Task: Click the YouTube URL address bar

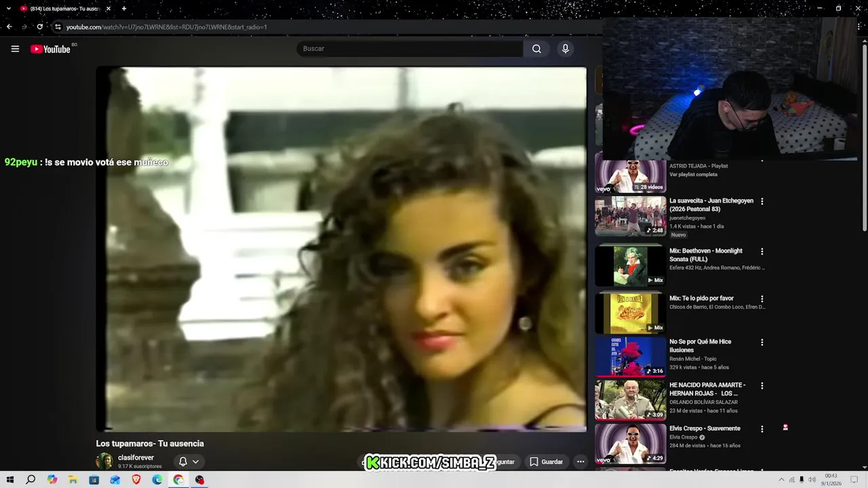Action: point(325,27)
